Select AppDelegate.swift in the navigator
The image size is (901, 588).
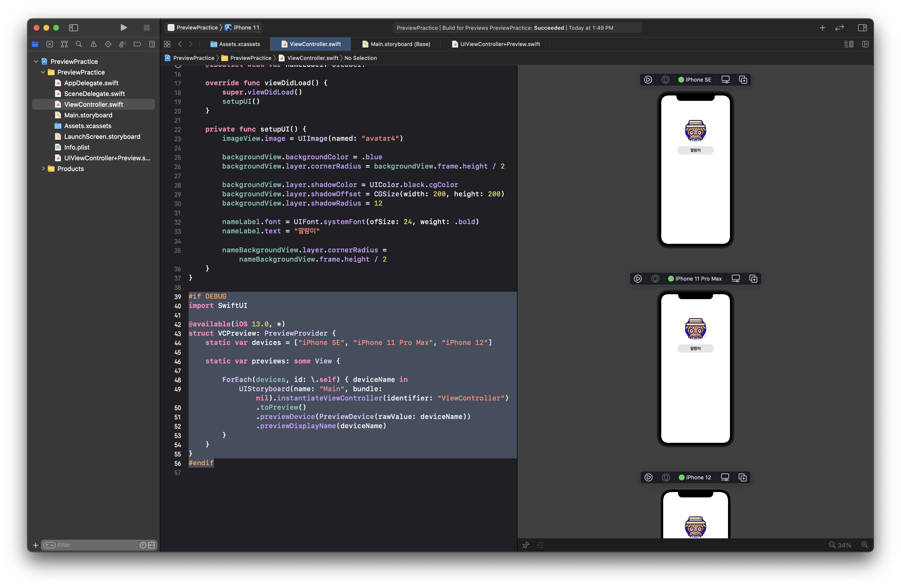tap(91, 83)
